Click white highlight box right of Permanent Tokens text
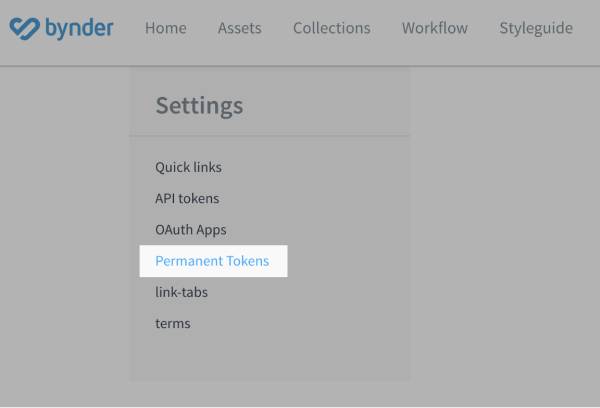Image resolution: width=600 pixels, height=408 pixels. point(279,261)
